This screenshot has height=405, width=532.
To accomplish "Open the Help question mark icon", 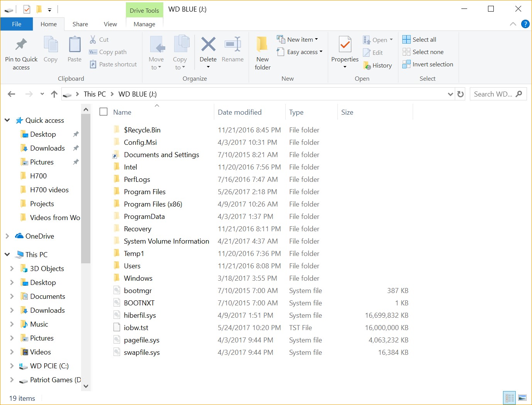I will coord(525,24).
